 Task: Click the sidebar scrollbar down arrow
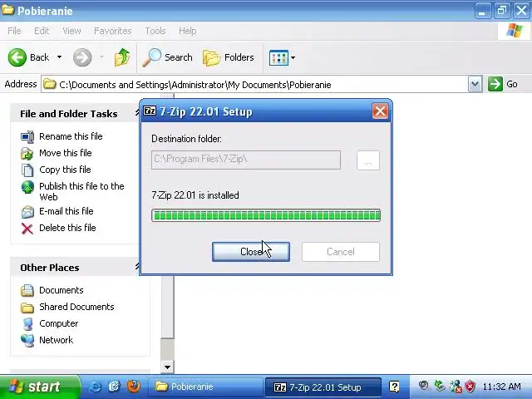coord(167,367)
